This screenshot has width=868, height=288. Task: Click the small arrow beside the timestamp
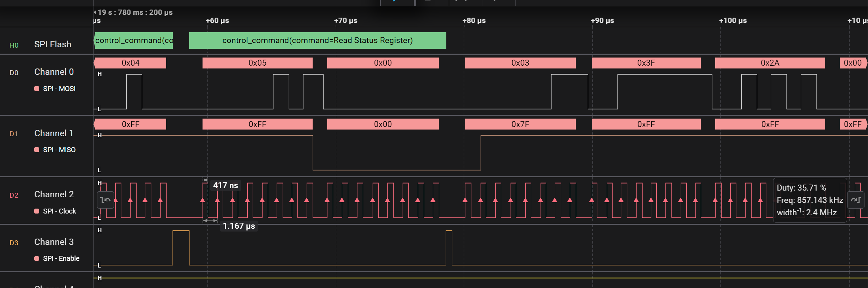[x=95, y=12]
